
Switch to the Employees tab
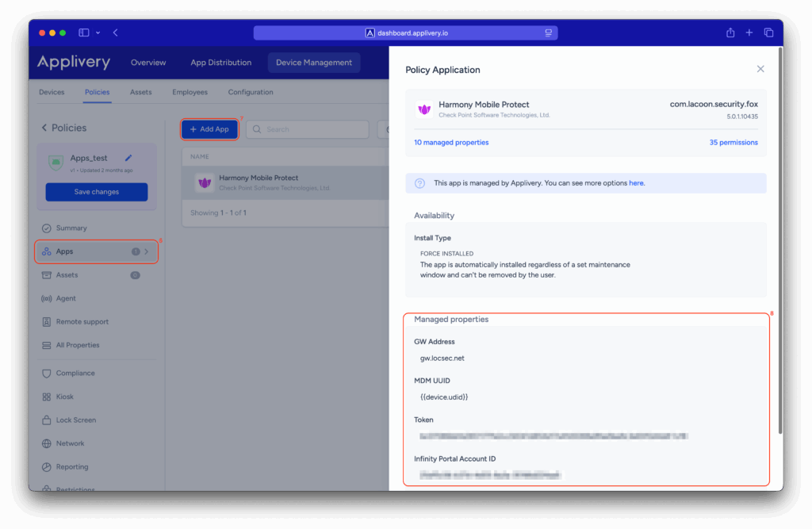point(190,92)
